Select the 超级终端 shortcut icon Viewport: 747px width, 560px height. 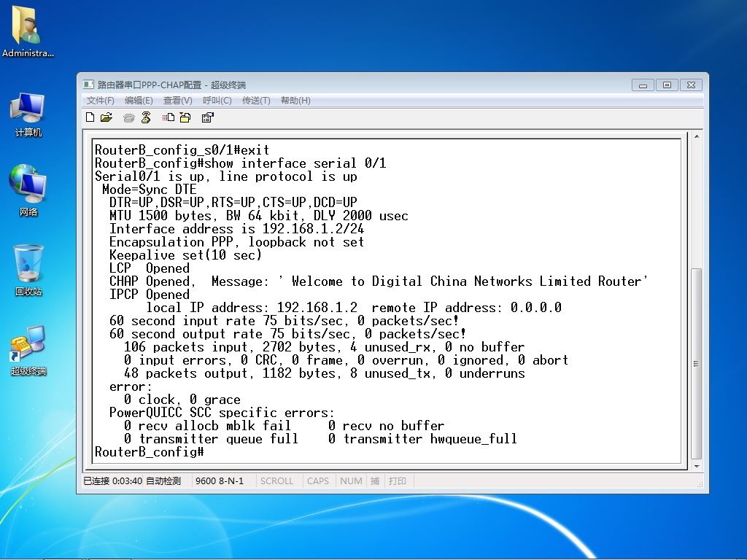coord(28,350)
